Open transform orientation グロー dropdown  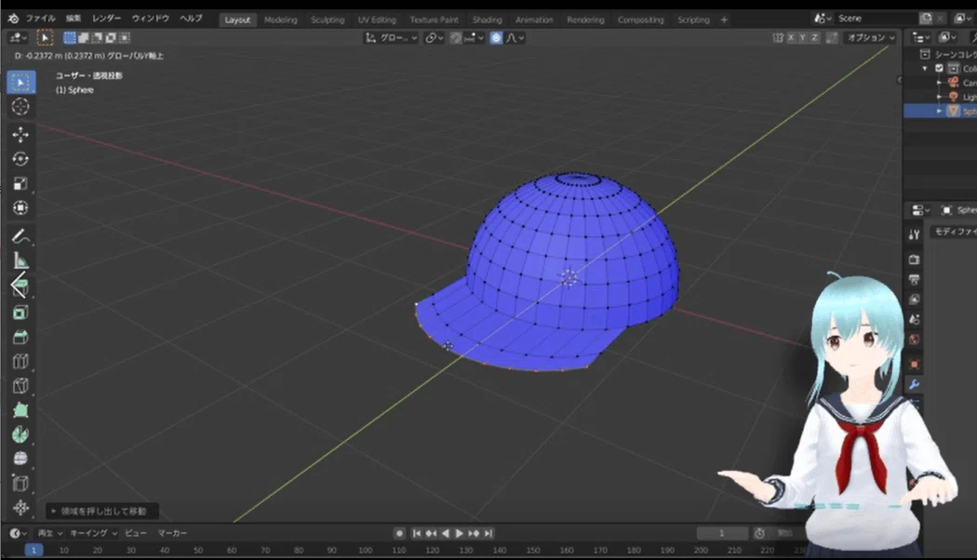(x=392, y=38)
